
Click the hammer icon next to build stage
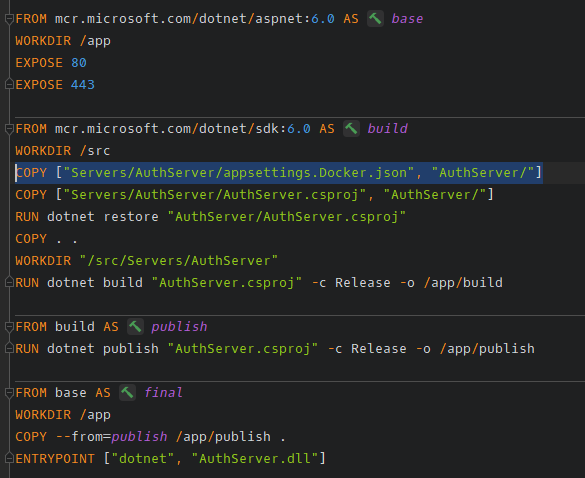point(351,129)
